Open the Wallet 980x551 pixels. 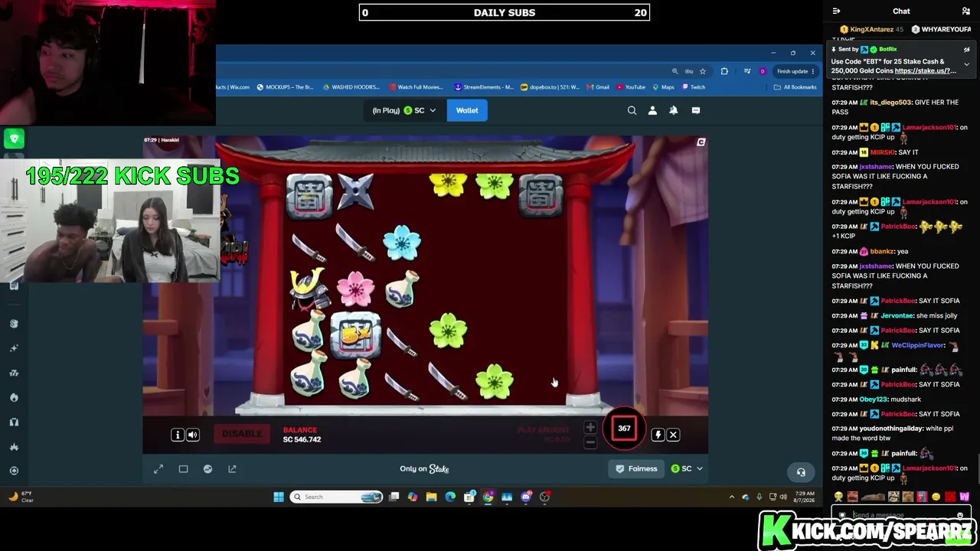467,110
